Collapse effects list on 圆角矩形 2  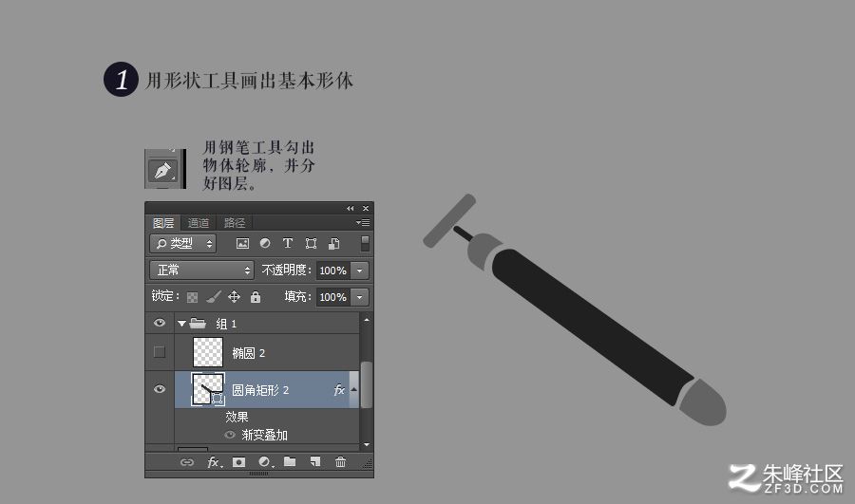[354, 389]
